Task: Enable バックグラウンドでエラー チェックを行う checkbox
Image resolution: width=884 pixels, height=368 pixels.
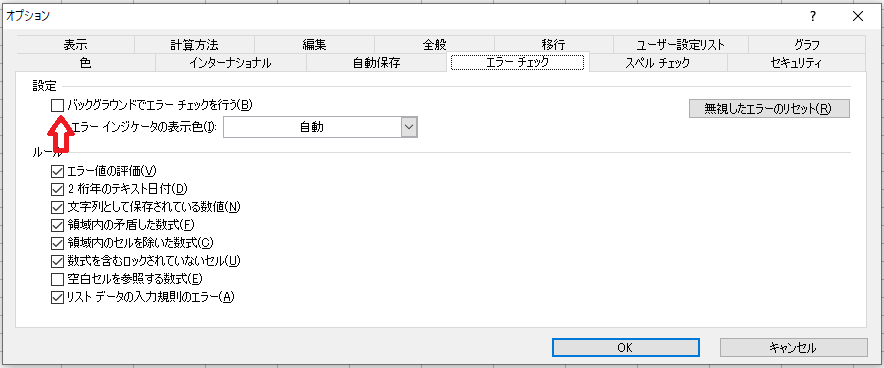Action: 57,105
